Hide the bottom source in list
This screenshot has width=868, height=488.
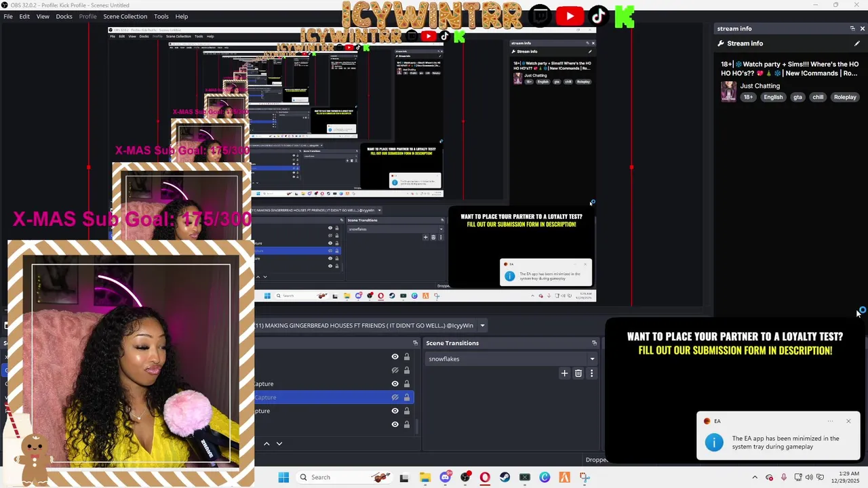point(395,424)
